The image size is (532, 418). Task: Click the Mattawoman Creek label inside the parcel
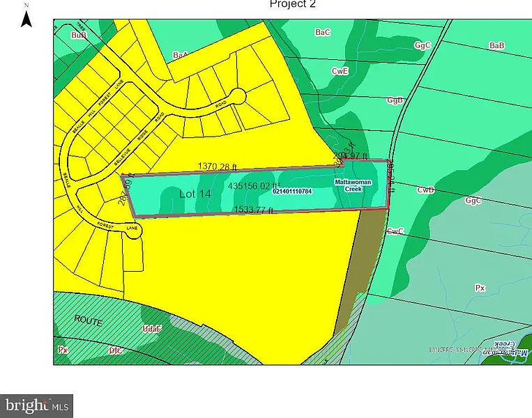pos(349,185)
